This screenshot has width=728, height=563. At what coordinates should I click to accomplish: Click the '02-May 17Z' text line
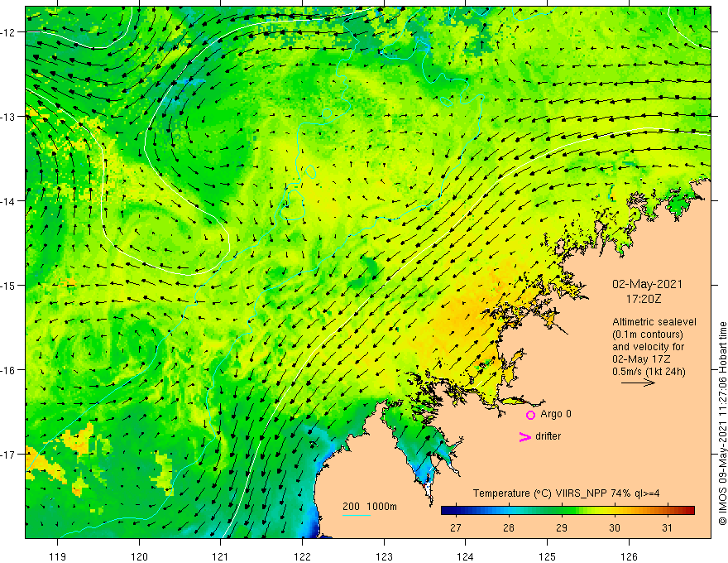pyautogui.click(x=640, y=359)
